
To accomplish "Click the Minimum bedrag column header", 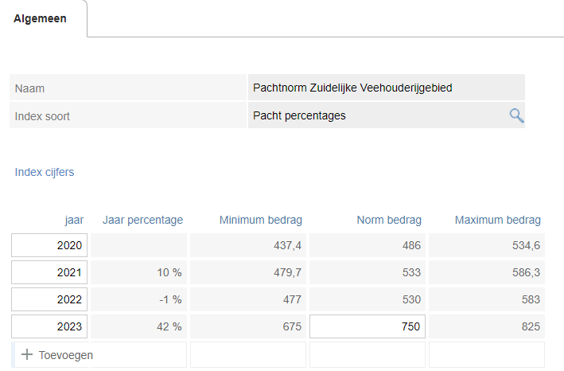I will point(261,220).
